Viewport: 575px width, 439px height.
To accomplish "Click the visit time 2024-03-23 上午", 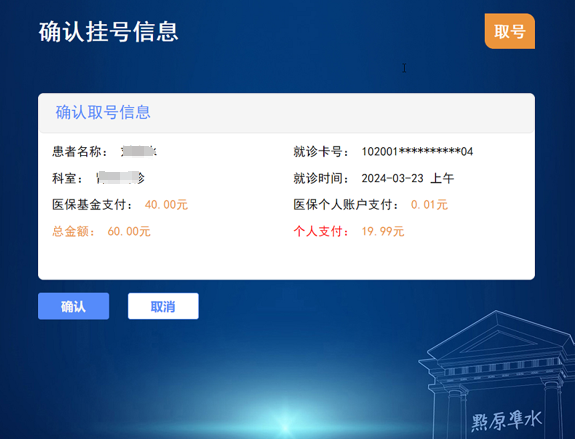I will [x=408, y=178].
